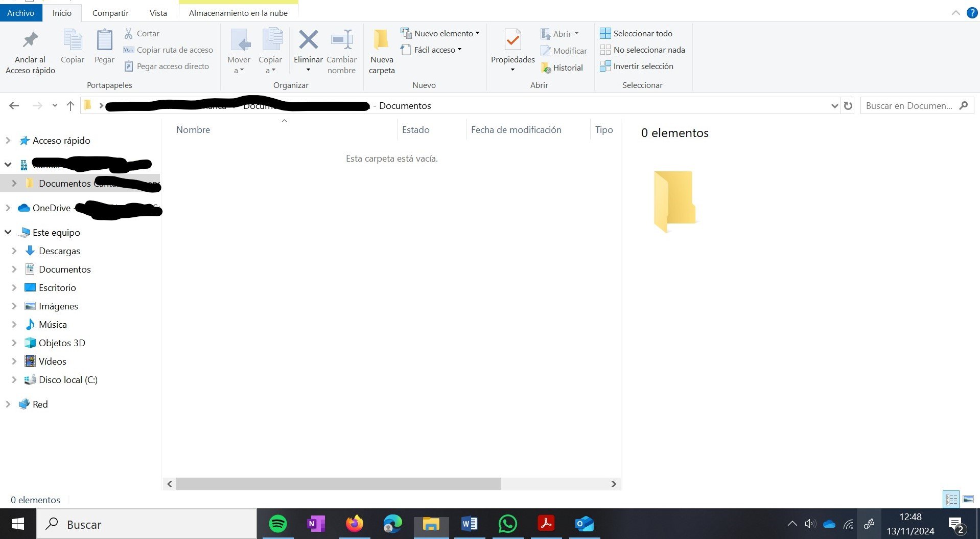Open Disco local (C:)
The width and height of the screenshot is (980, 539).
(68, 380)
